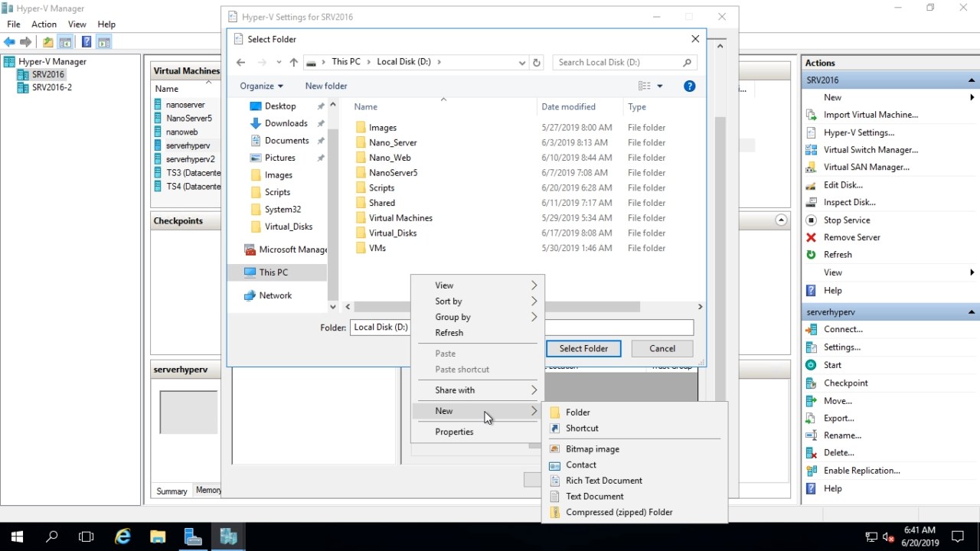
Task: Open the Organize dropdown
Action: [x=261, y=86]
